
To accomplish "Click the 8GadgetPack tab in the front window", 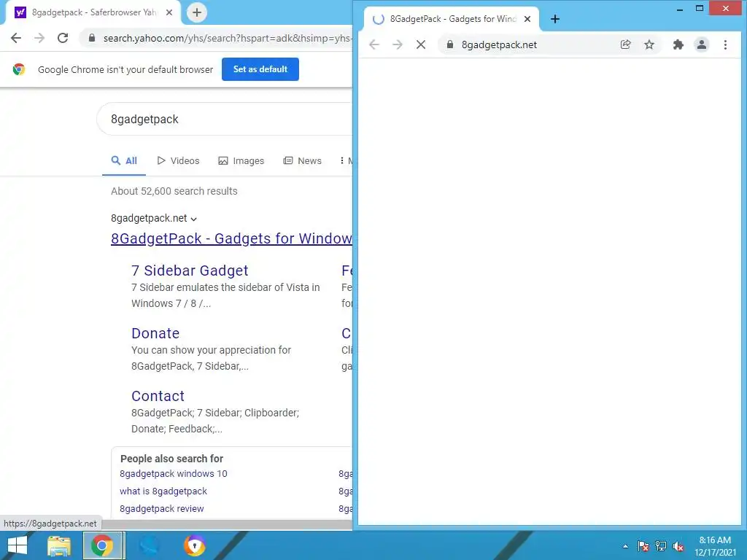I will coord(450,19).
